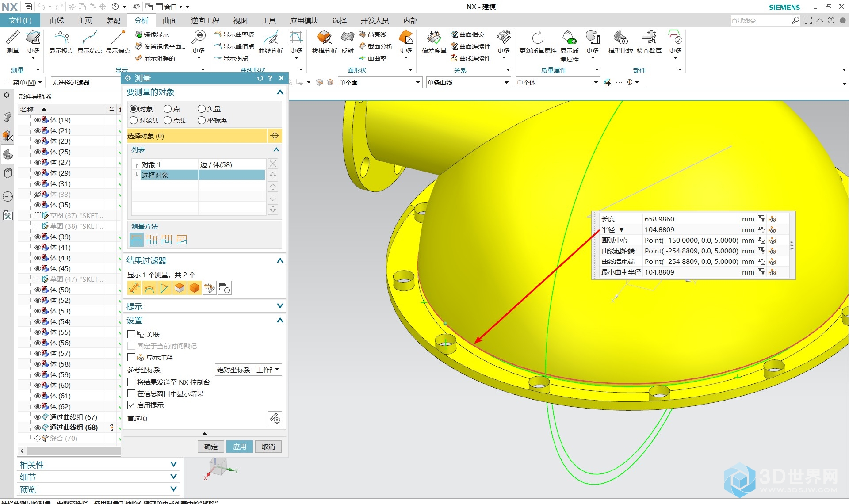
Task: Select 高亮线 highlight lines tool
Action: [374, 34]
